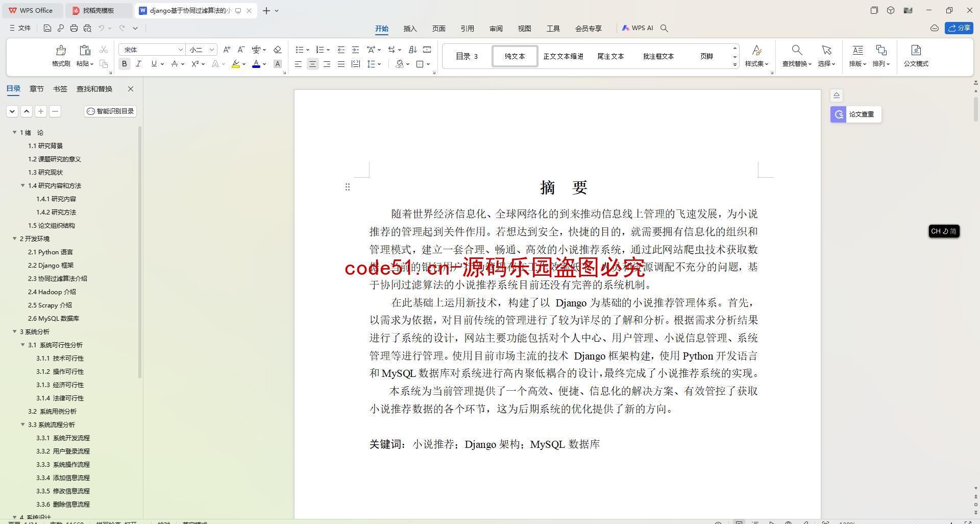
Task: Click the Increase font size icon
Action: [227, 50]
